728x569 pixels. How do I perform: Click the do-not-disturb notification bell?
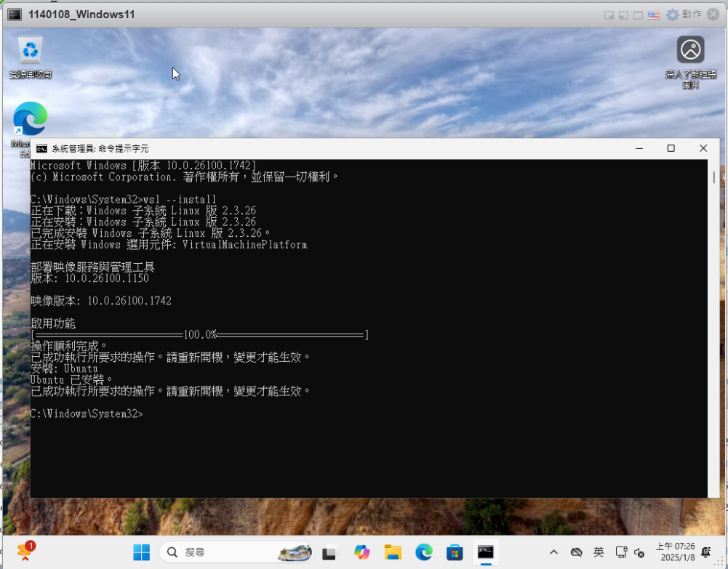click(x=706, y=552)
